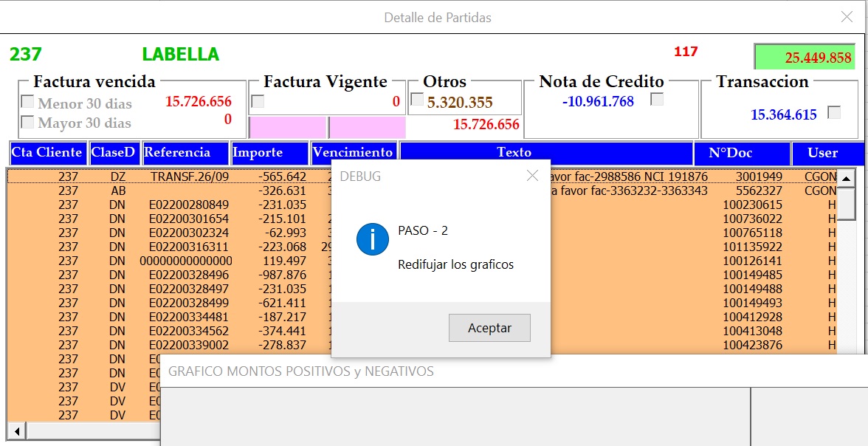Click the red count 117
This screenshot has height=446, width=868.
tap(686, 52)
